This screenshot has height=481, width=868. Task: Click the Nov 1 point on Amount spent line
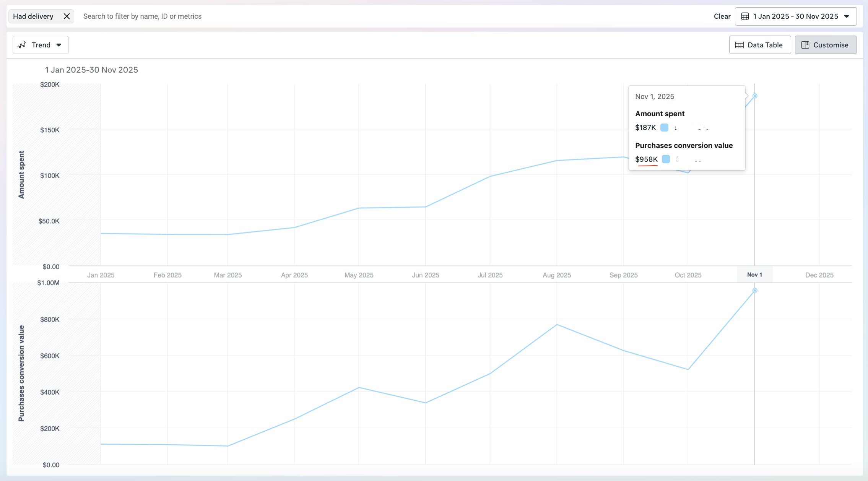coord(755,96)
